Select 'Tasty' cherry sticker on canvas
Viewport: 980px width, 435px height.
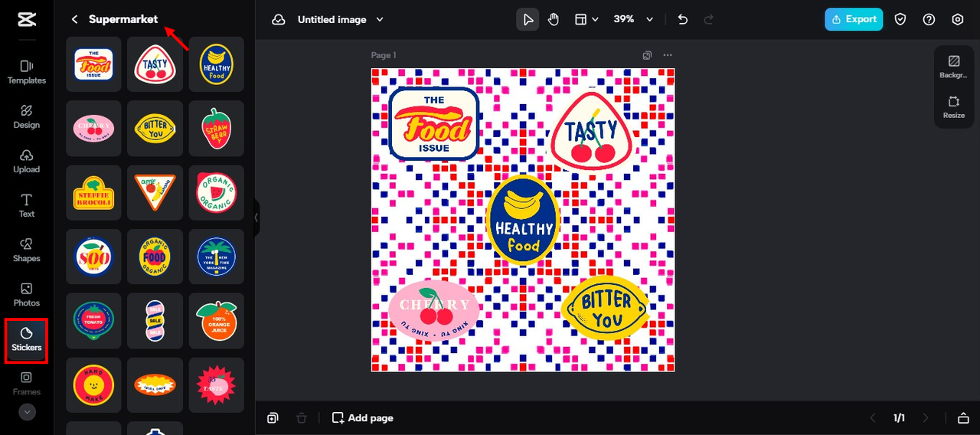[x=592, y=132]
